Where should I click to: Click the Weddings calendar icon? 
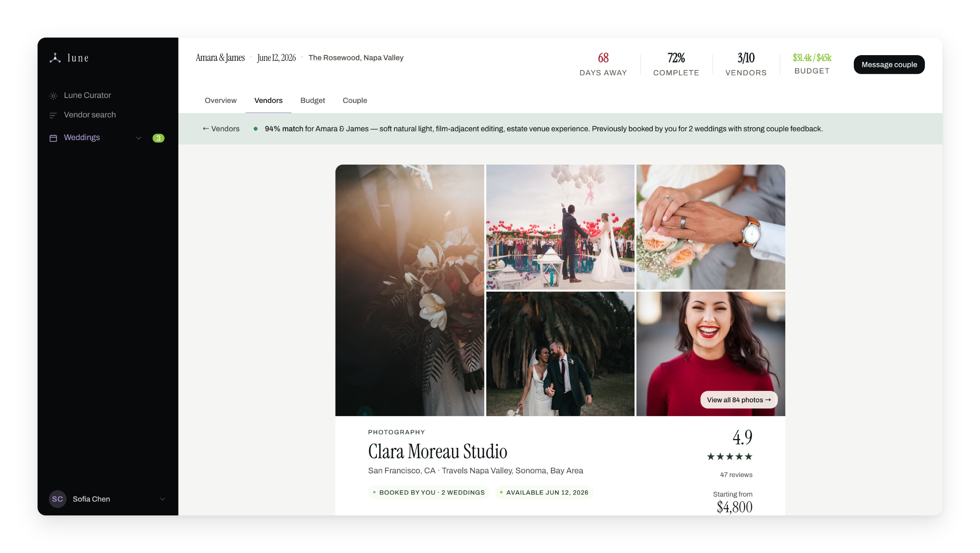[53, 138]
